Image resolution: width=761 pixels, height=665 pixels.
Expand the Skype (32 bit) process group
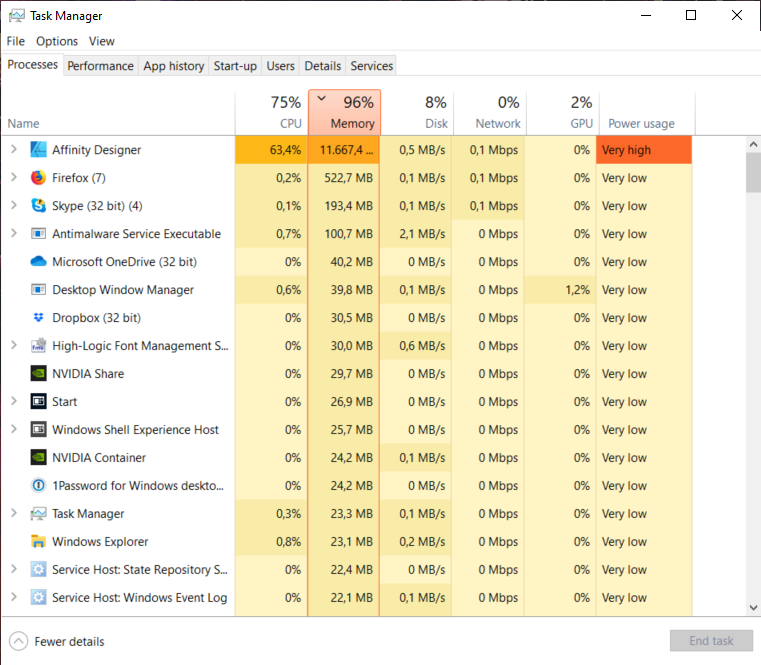tap(14, 206)
